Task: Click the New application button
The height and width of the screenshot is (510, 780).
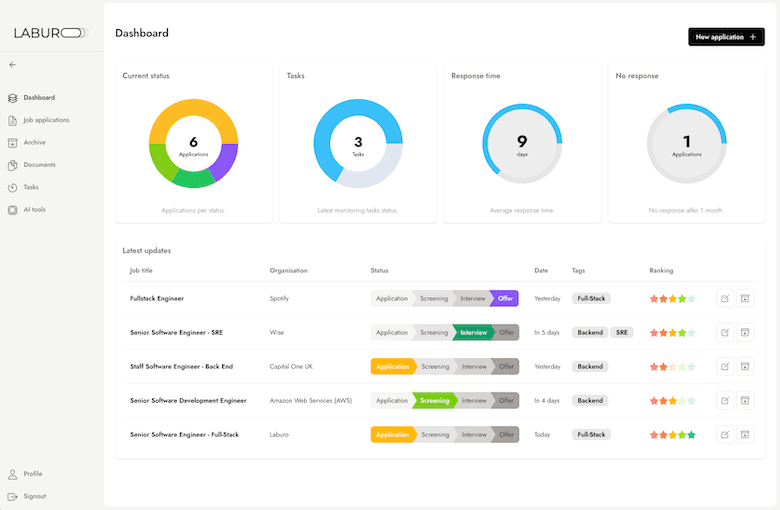Action: pos(726,37)
